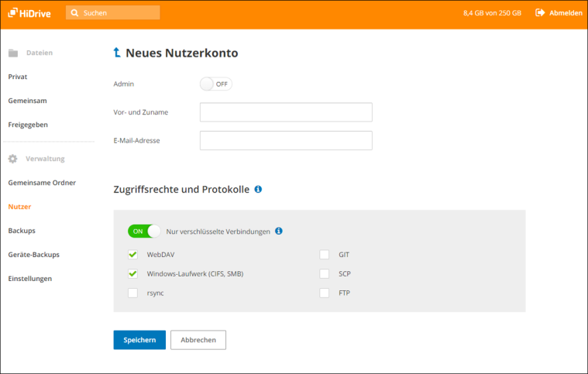Select Nutzer in the sidebar

click(19, 207)
